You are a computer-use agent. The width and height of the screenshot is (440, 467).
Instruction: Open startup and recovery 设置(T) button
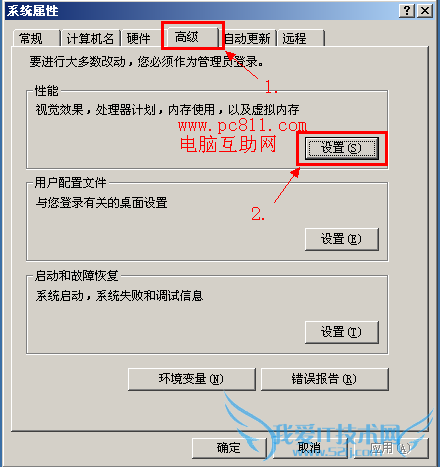(x=342, y=332)
